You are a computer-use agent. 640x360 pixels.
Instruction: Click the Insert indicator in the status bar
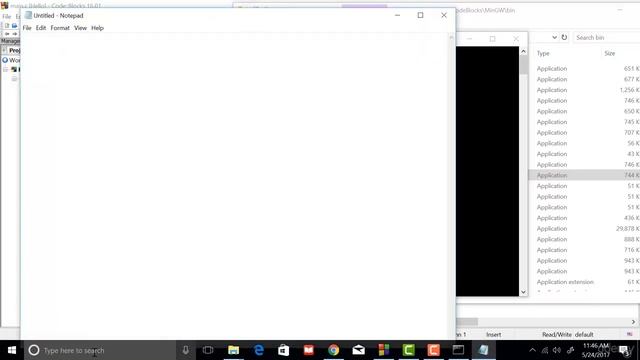coord(493,334)
